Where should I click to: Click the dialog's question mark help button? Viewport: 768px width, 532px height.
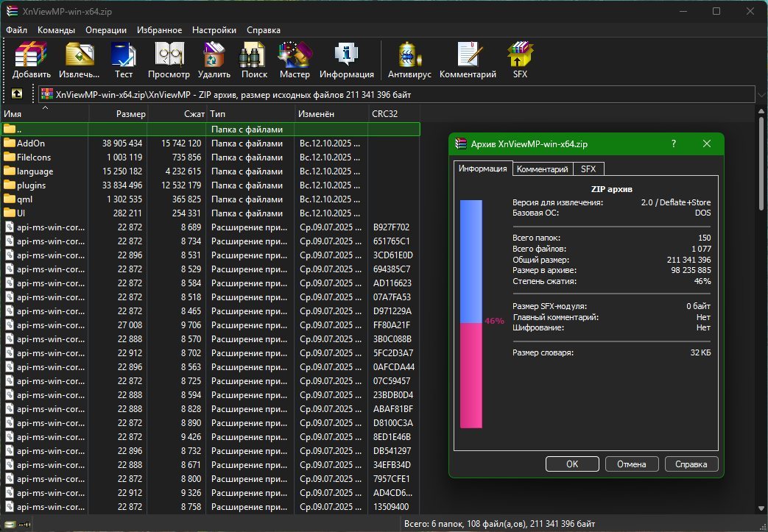[675, 144]
